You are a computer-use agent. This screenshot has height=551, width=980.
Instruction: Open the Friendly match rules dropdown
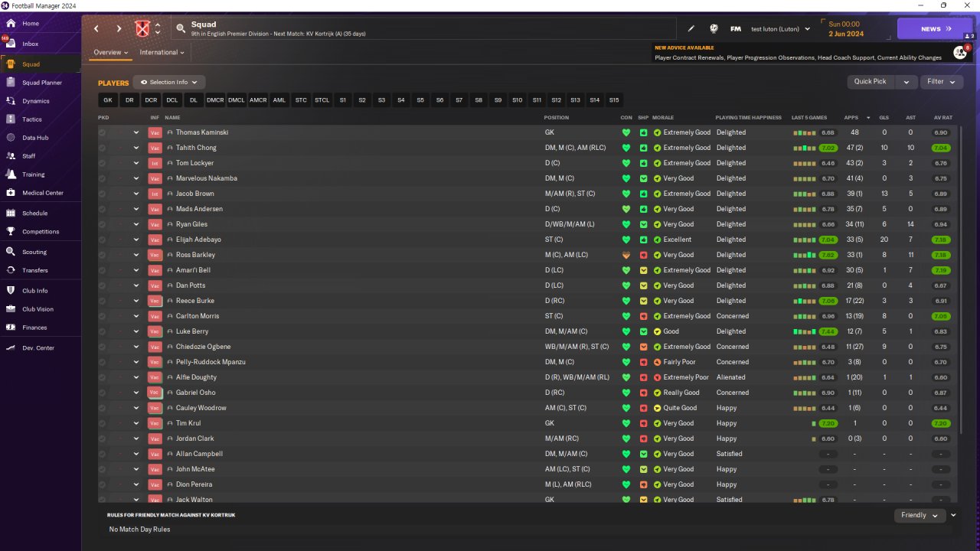point(920,515)
